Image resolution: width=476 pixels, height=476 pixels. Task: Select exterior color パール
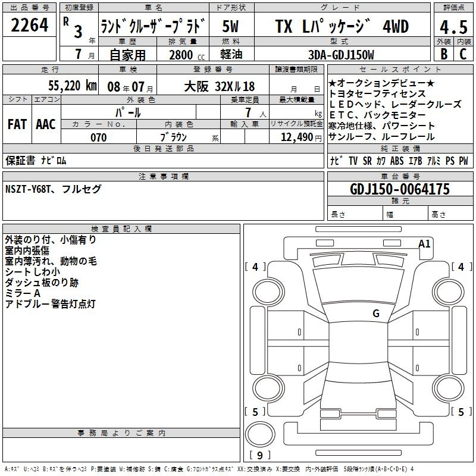(x=128, y=112)
